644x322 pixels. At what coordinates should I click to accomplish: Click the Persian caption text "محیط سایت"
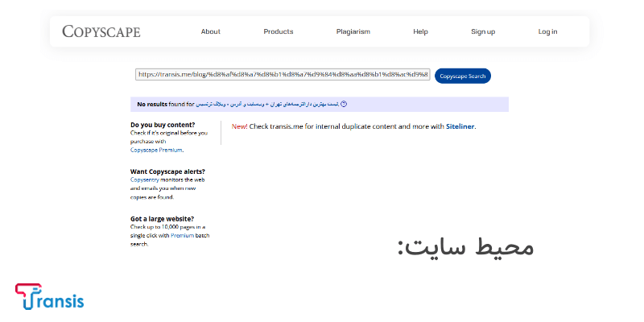point(465,247)
